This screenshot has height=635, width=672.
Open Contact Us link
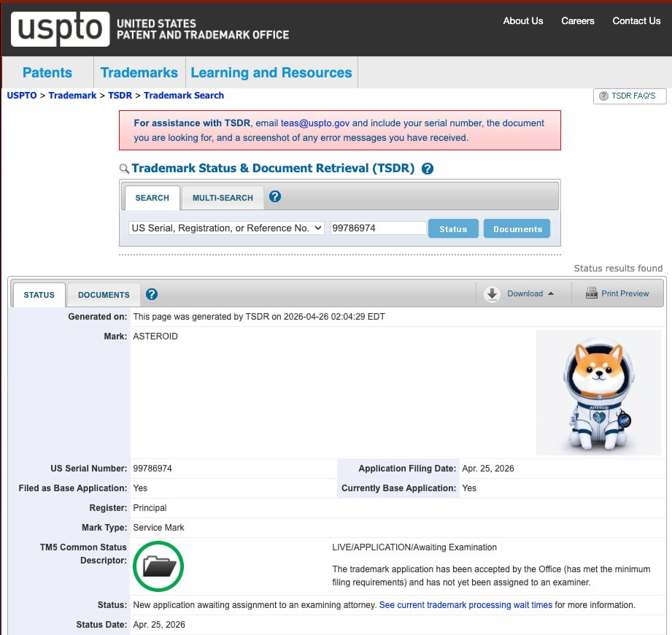[x=636, y=21]
